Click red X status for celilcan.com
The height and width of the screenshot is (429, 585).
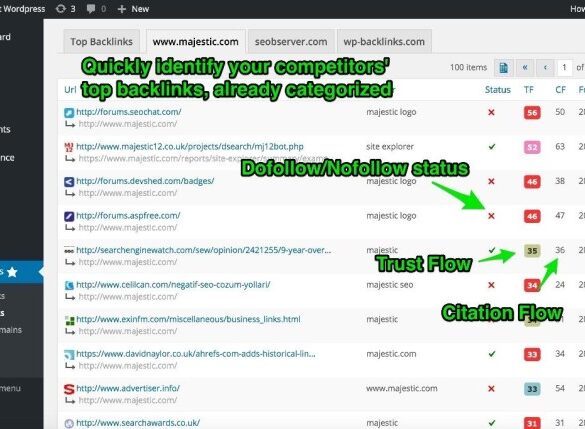(491, 285)
